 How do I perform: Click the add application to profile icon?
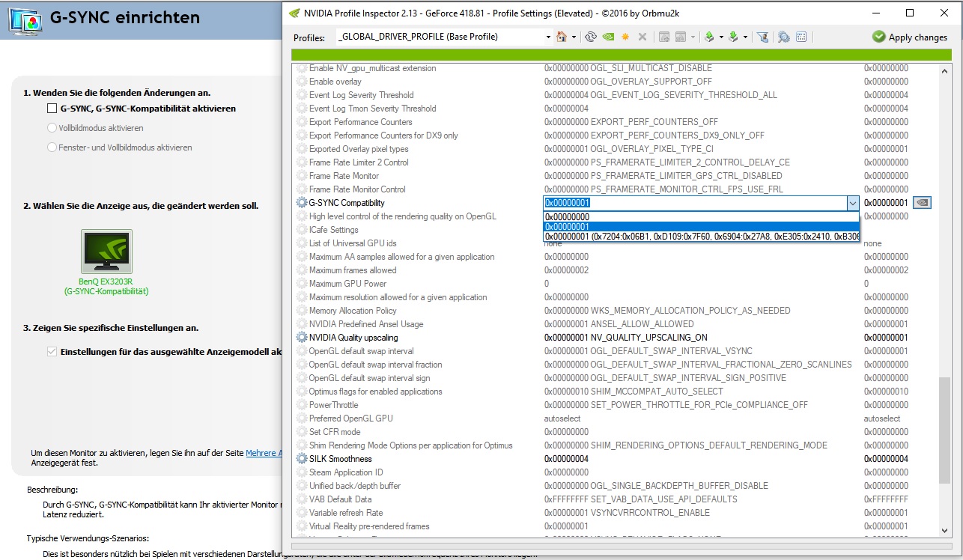[x=663, y=37]
